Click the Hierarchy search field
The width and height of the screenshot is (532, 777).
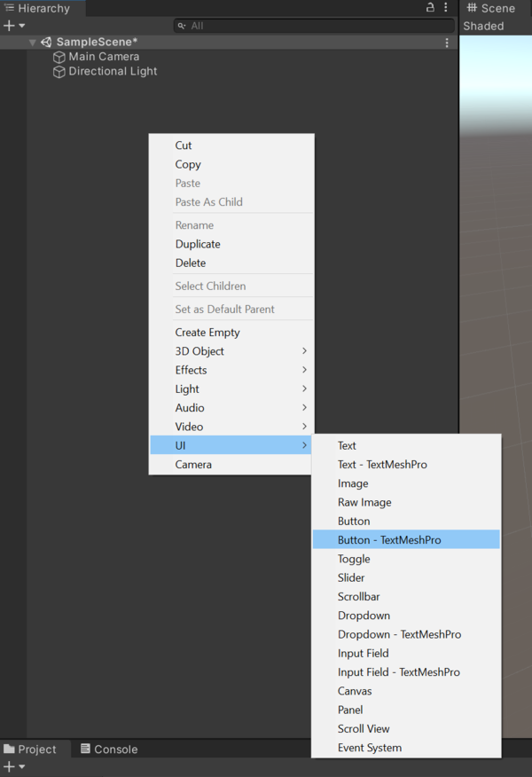(314, 26)
